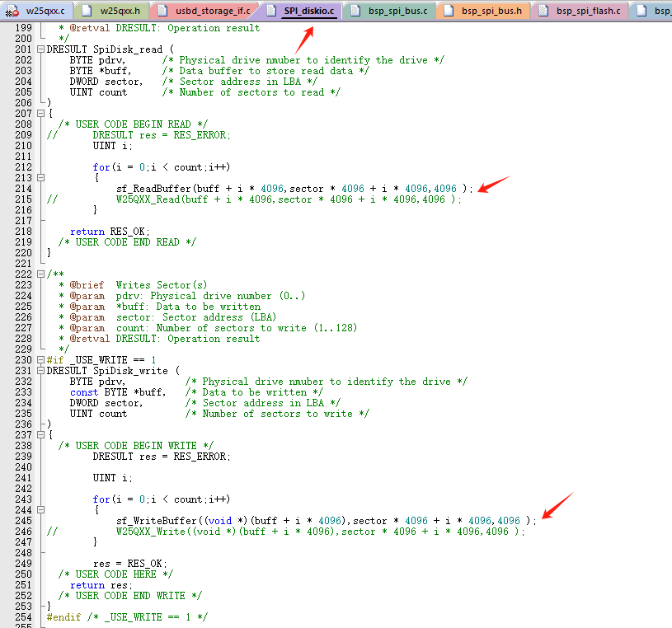Click the file icon on bsp_spi_bus.c tab
The image size is (672, 628).
(355, 11)
